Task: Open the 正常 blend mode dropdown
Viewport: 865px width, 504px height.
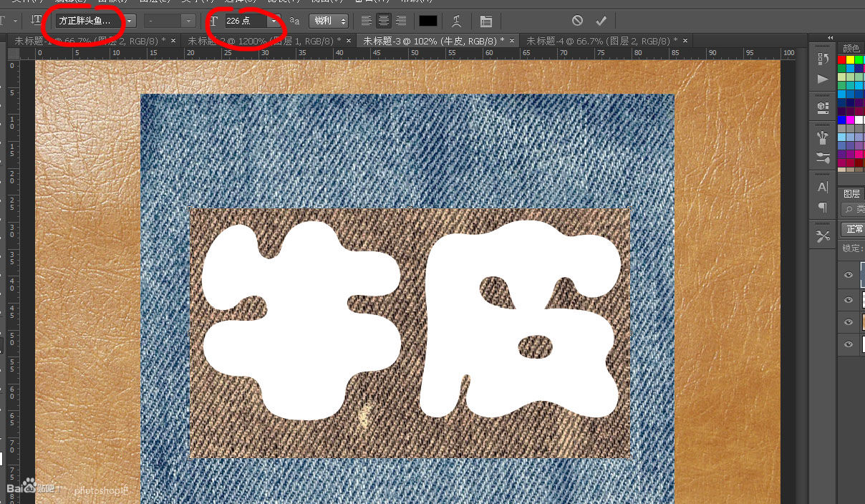Action: click(854, 229)
